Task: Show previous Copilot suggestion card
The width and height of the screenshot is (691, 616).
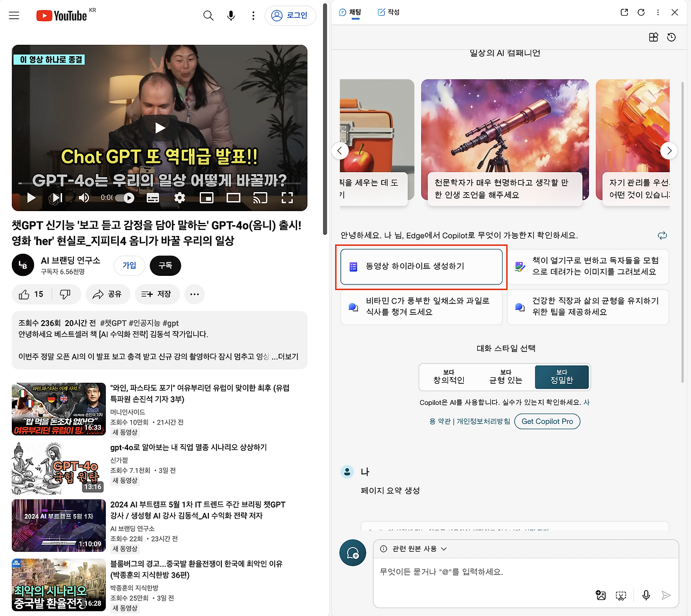Action: [340, 151]
